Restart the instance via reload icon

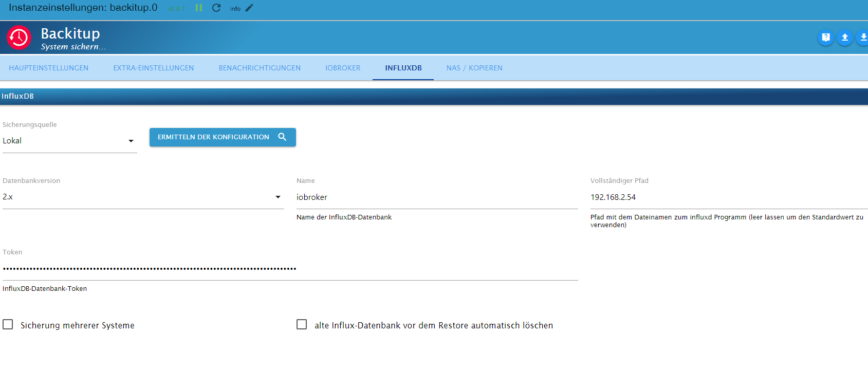pos(216,8)
